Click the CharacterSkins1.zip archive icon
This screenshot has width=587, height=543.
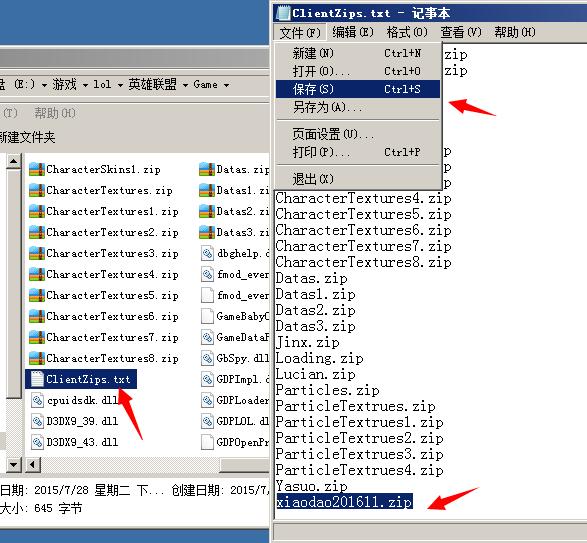tap(37, 169)
